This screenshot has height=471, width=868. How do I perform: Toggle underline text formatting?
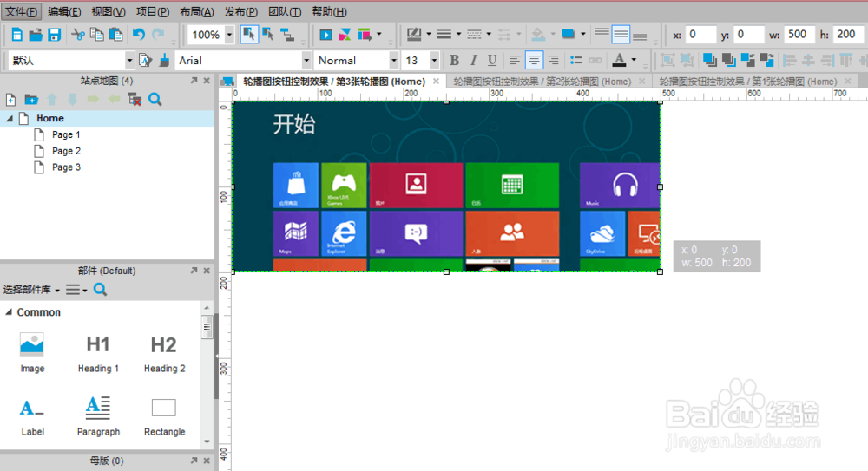click(x=491, y=61)
